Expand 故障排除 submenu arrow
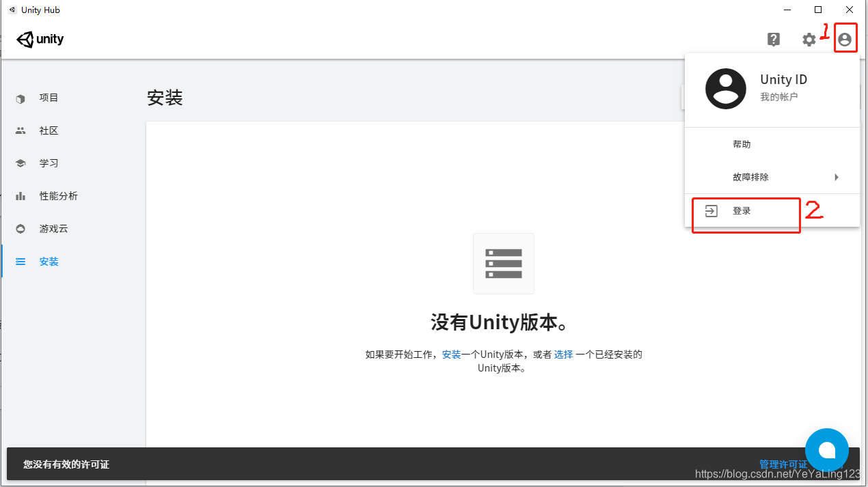This screenshot has width=868, height=487. 837,178
